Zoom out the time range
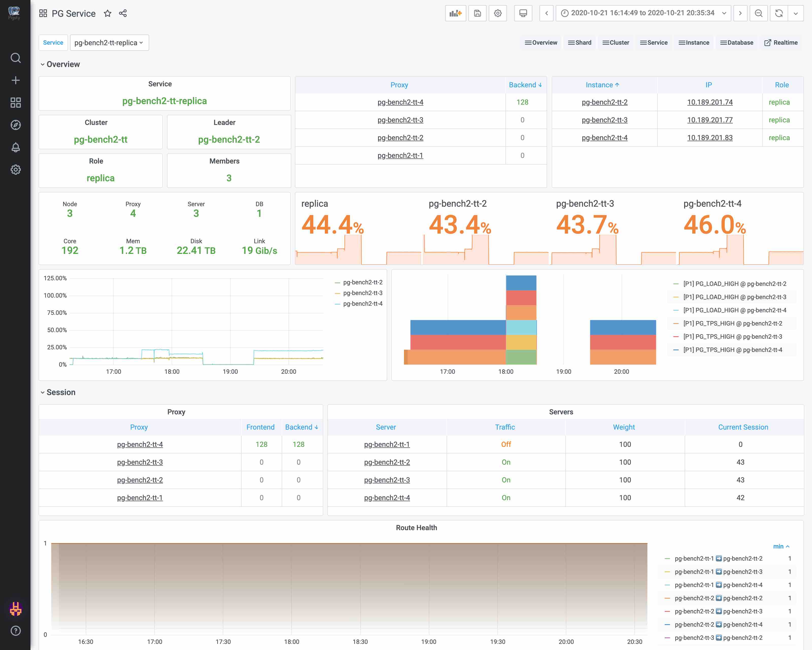The image size is (812, 650). point(758,13)
